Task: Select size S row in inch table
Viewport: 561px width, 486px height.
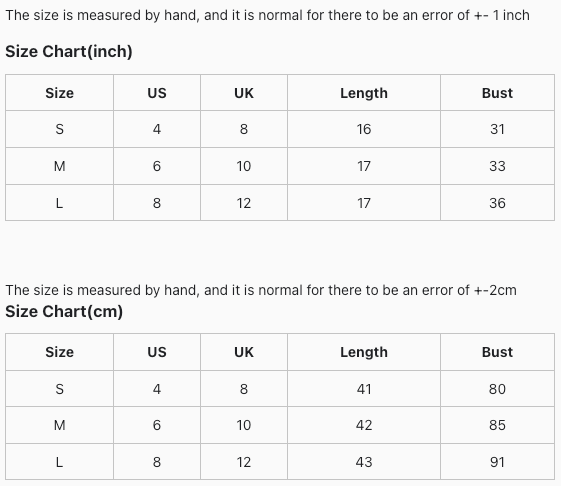Action: click(x=280, y=129)
